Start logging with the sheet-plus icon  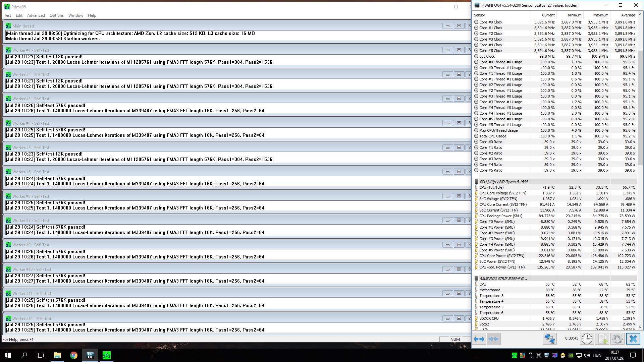point(602,339)
